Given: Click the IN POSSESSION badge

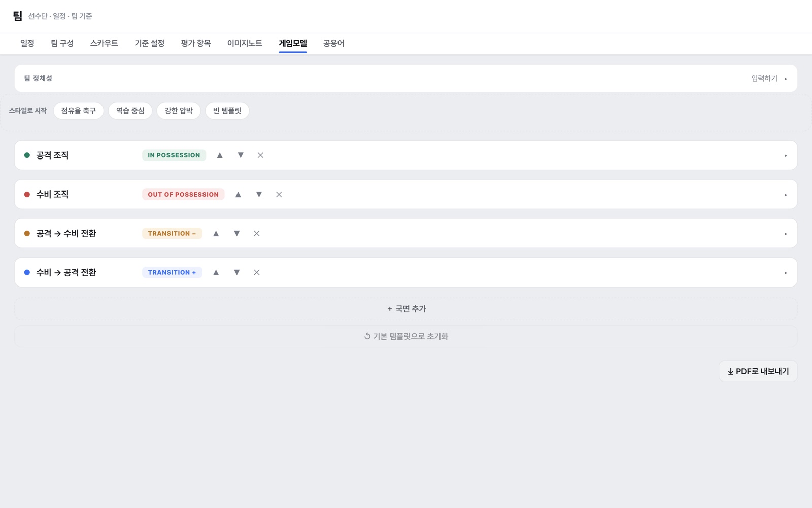Looking at the screenshot, I should click(174, 155).
